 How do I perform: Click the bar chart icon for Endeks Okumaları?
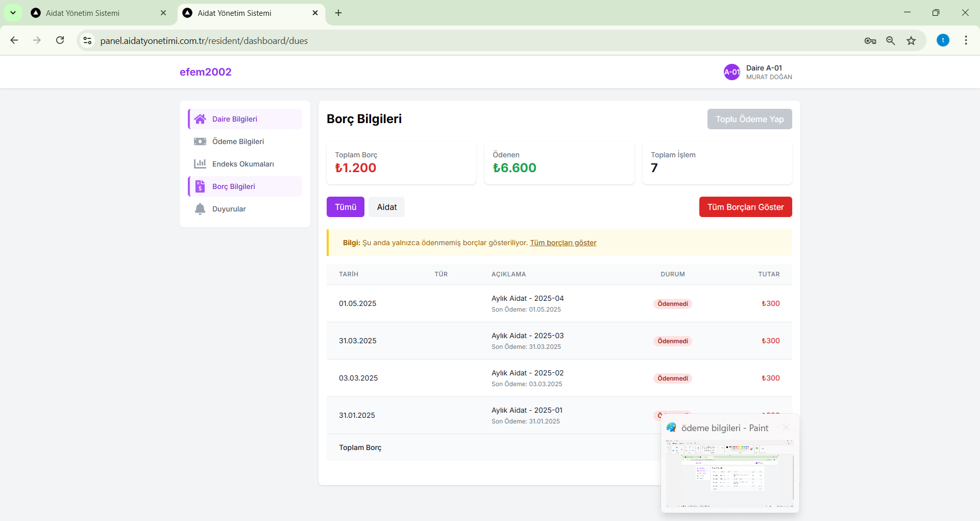200,164
